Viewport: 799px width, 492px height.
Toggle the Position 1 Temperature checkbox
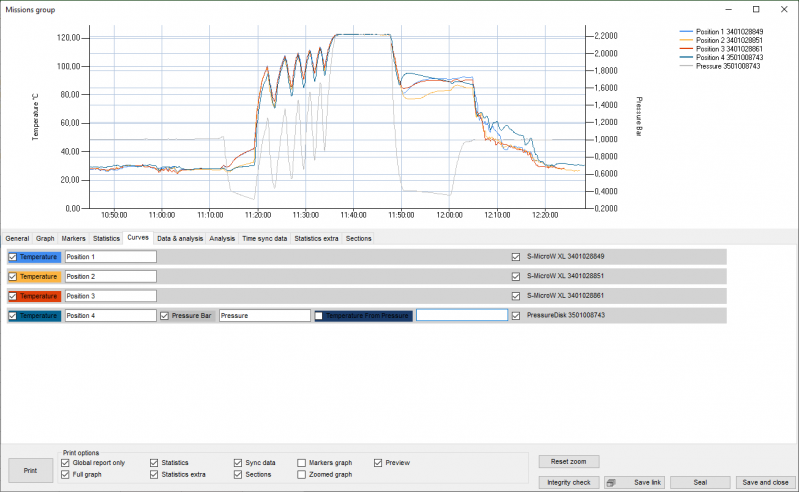tap(12, 257)
